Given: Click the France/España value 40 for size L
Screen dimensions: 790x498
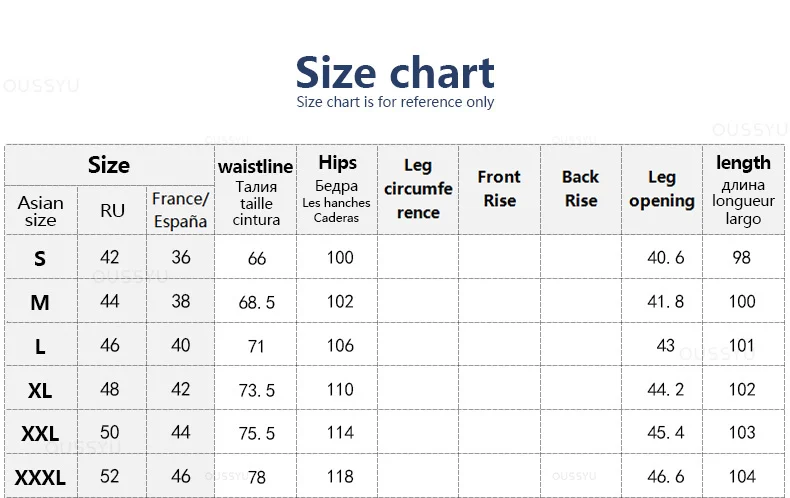Looking at the screenshot, I should pos(181,345).
